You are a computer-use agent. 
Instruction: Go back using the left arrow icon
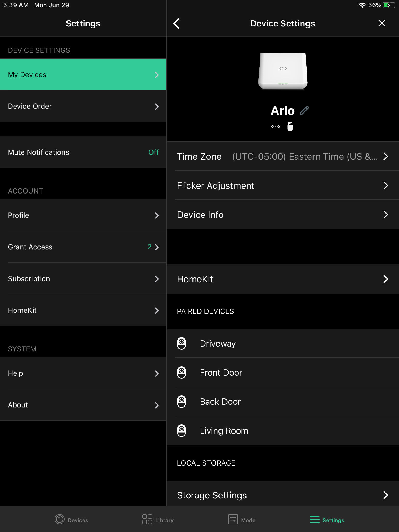pyautogui.click(x=177, y=23)
